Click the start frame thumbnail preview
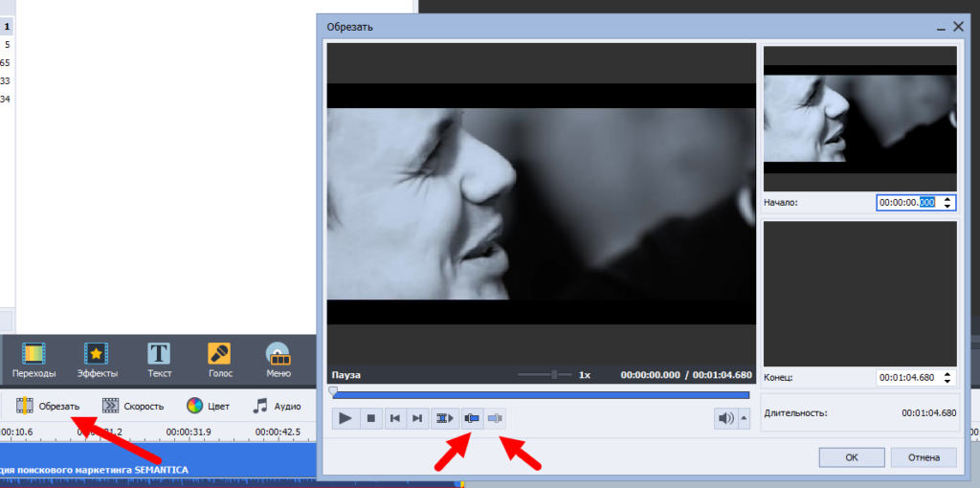Screen dimensions: 980x488 click(860, 119)
